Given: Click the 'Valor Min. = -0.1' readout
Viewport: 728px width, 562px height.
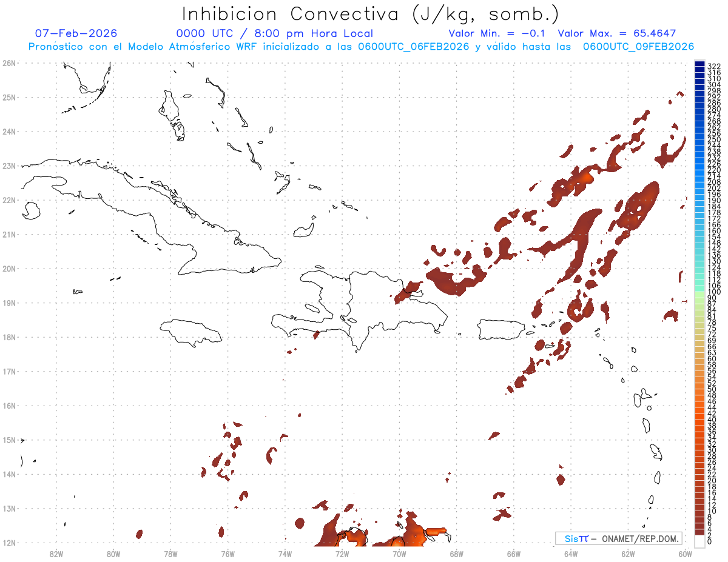Looking at the screenshot, I should click(x=498, y=33).
